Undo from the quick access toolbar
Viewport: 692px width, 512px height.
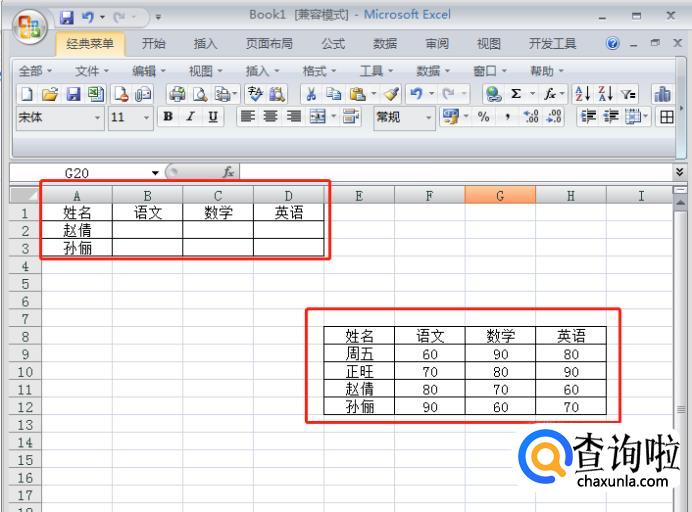click(x=88, y=17)
